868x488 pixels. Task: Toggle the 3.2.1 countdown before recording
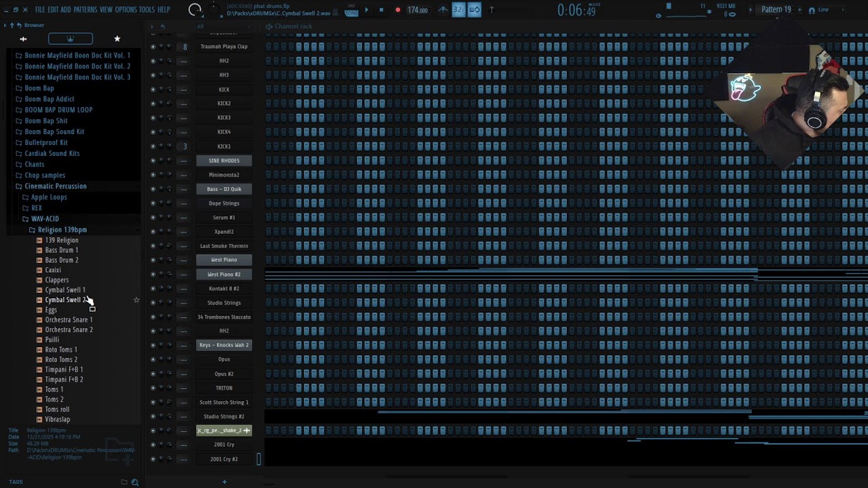tap(458, 9)
